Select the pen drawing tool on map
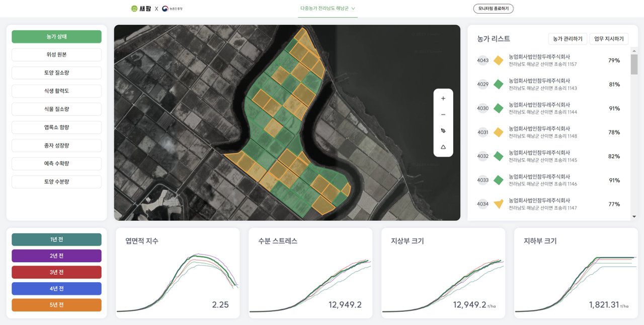Screen dimensions: 644x325 coord(443,131)
